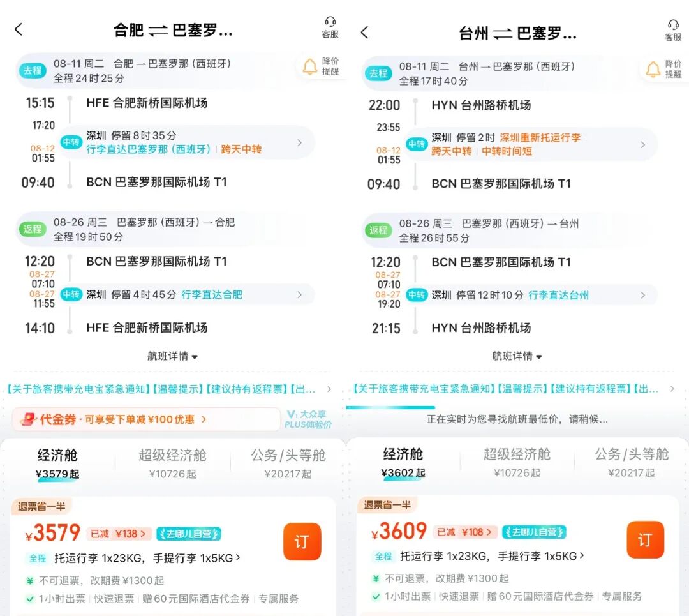The image size is (689, 616).
Task: Open 客服 on the 台州 flight page
Action: coord(673,31)
